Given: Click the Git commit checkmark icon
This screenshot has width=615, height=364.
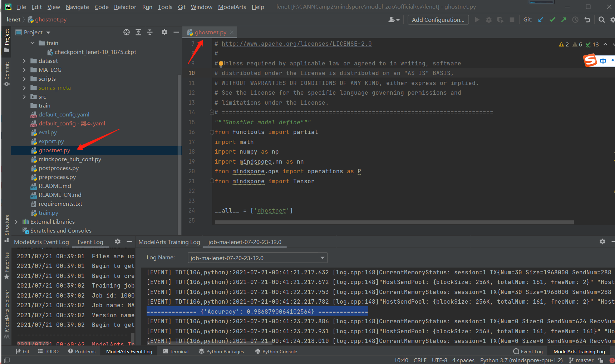Looking at the screenshot, I should pyautogui.click(x=552, y=20).
